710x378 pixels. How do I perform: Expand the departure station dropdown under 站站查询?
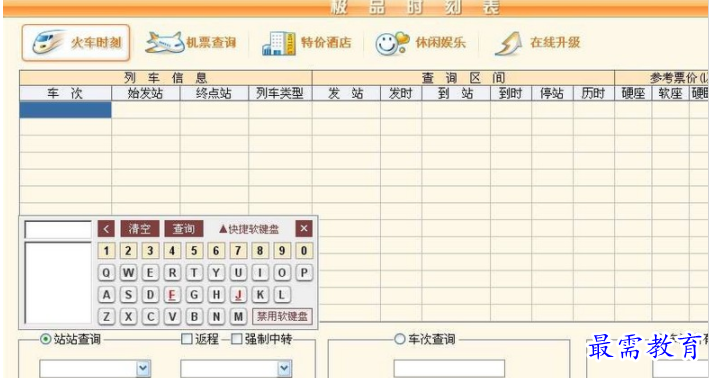144,369
